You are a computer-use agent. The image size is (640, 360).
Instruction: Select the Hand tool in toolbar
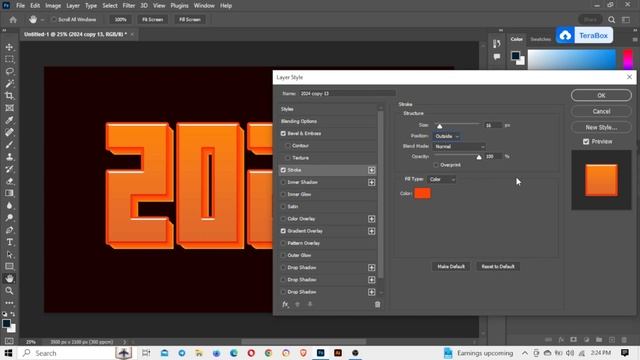pos(9,279)
